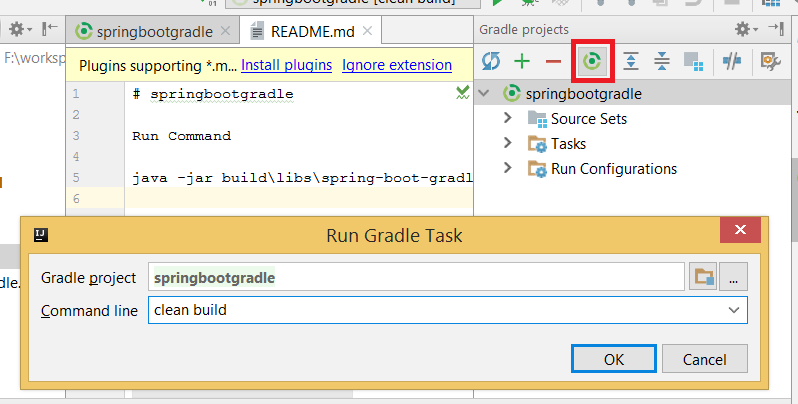This screenshot has width=798, height=404.
Task: Browse Gradle project with ellipsis button
Action: pyautogui.click(x=733, y=277)
